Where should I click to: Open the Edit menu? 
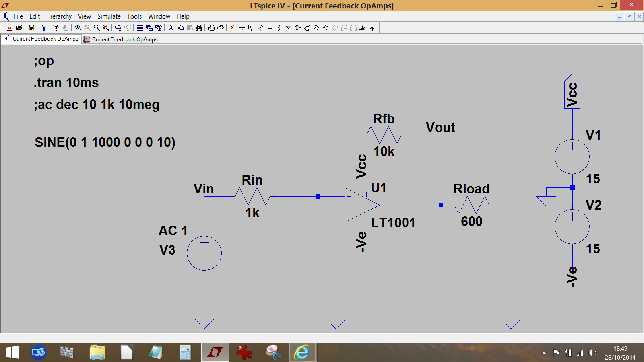tap(35, 16)
